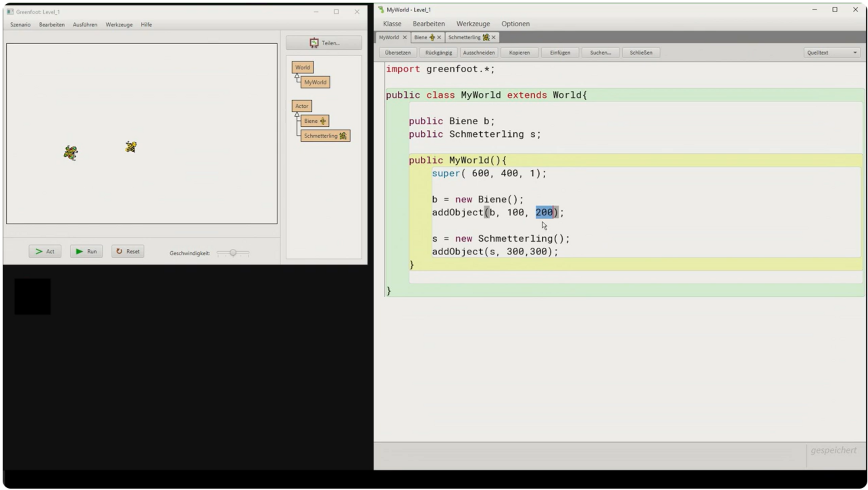868x490 pixels.
Task: Click the selected 200 value in code
Action: (x=543, y=212)
